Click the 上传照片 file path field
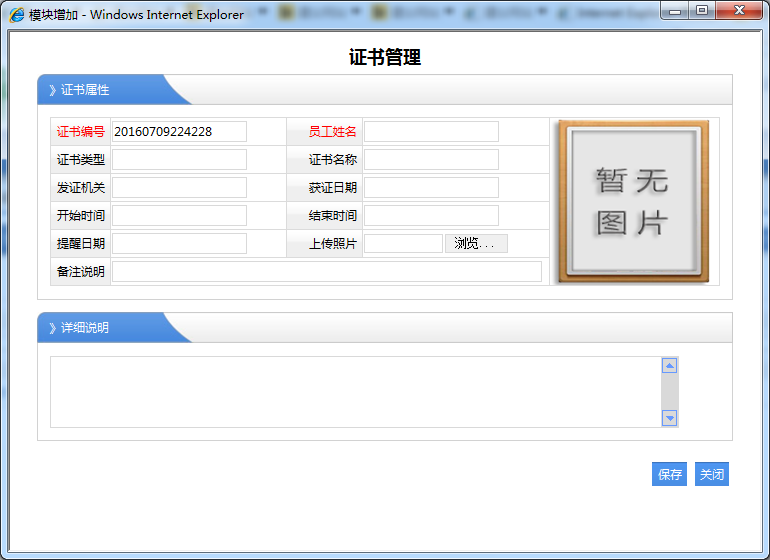Image resolution: width=770 pixels, height=560 pixels. point(403,244)
